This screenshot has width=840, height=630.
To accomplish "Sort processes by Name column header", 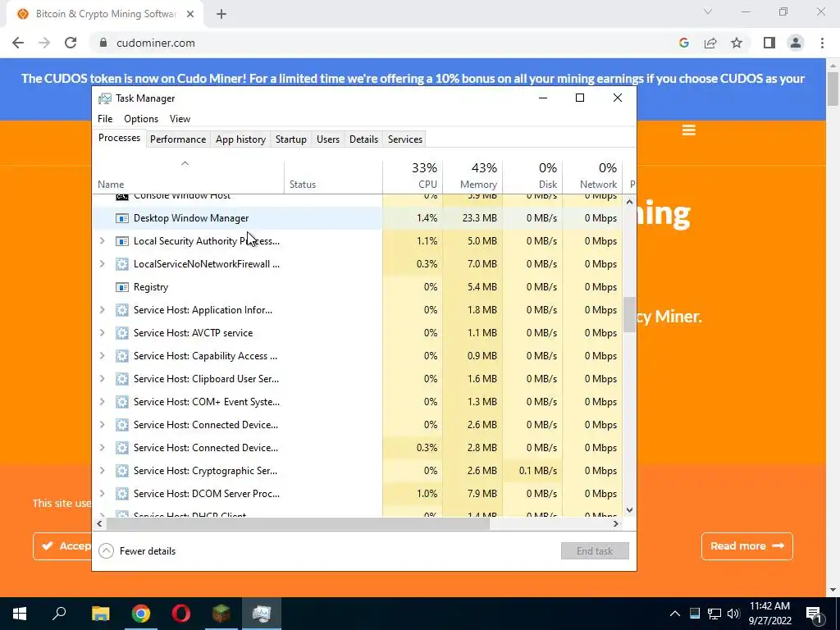I will tap(188, 176).
